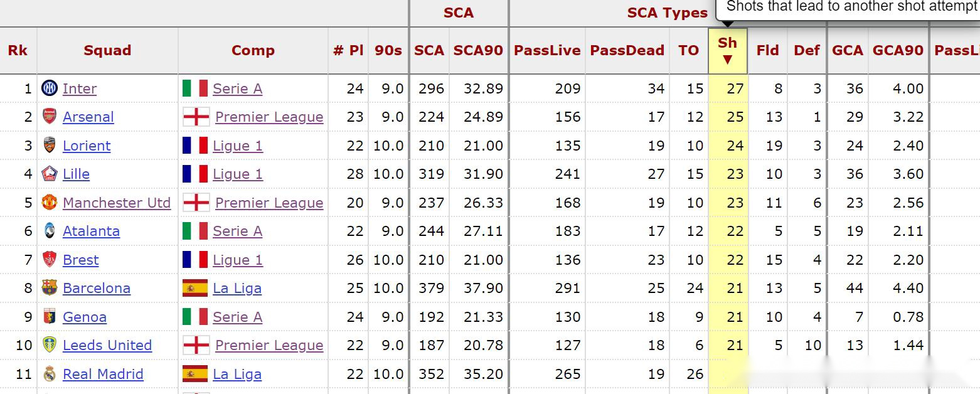Open the Leeds United squad link
The height and width of the screenshot is (394, 980).
pyautogui.click(x=107, y=345)
